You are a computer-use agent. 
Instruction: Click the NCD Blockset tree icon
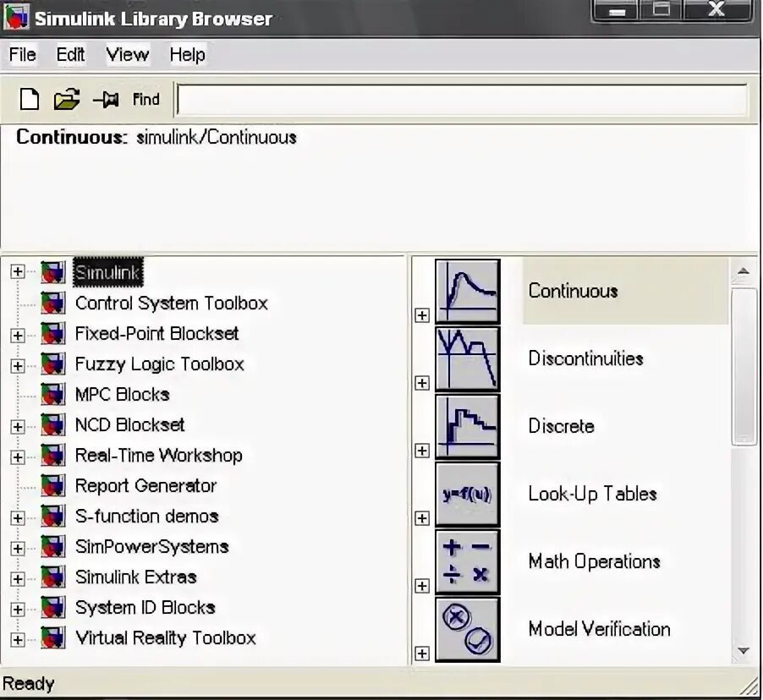[x=53, y=424]
